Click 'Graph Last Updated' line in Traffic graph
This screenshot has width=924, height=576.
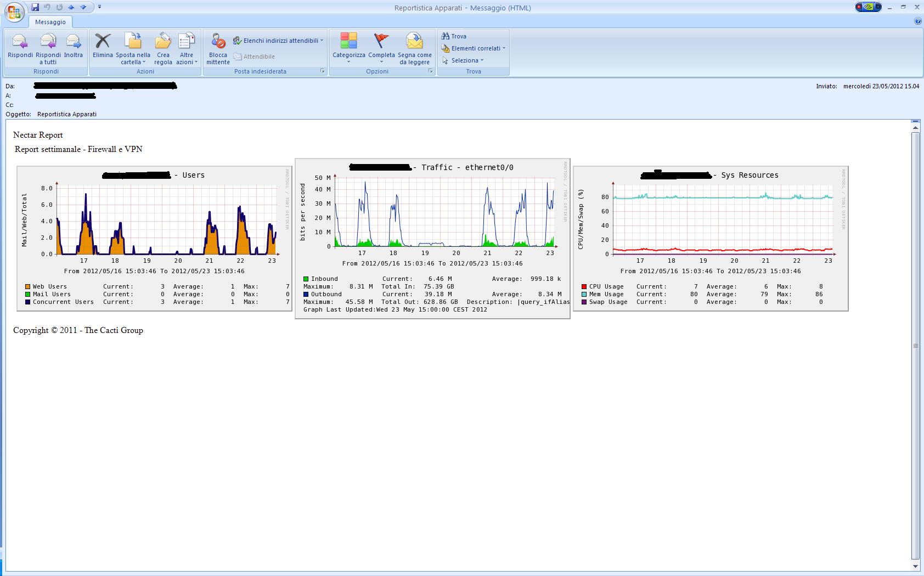coord(395,309)
